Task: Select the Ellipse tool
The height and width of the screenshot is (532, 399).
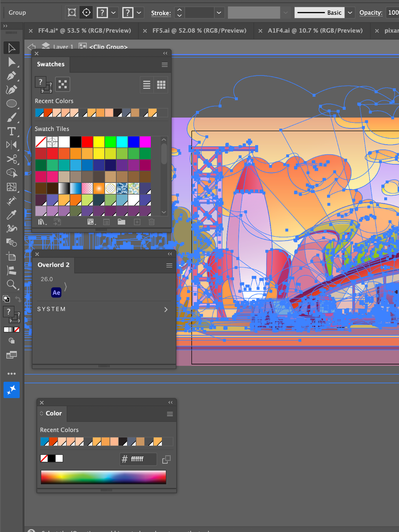Action: pos(11,103)
